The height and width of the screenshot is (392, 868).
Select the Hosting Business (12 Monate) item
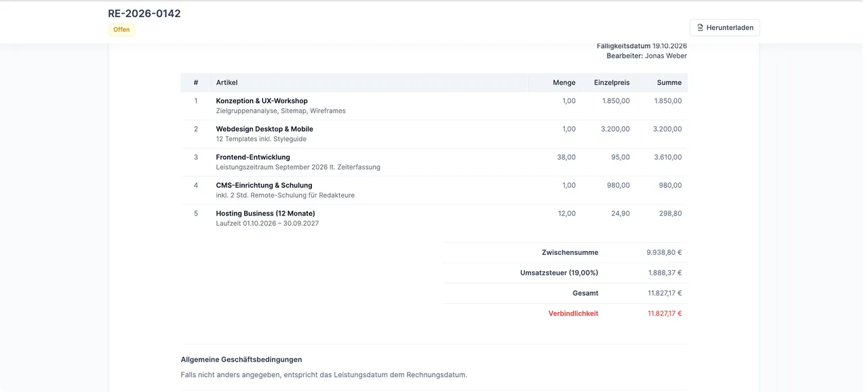point(266,214)
